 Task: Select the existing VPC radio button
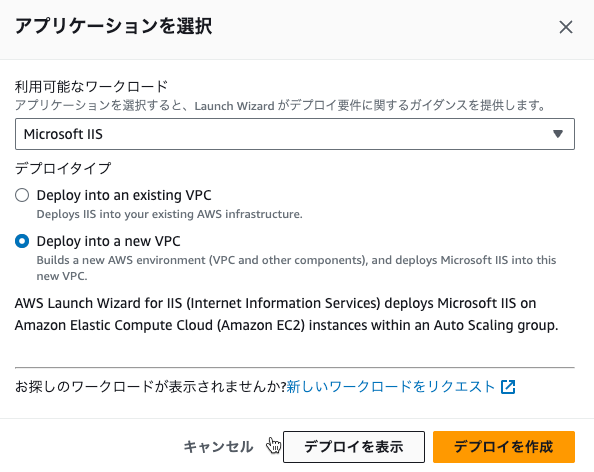(22, 195)
